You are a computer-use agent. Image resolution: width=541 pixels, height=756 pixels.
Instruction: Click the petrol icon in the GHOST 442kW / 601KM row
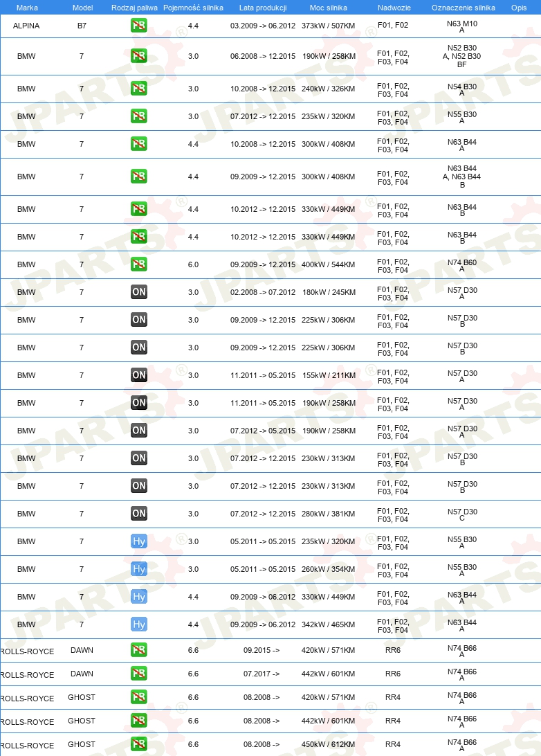[x=139, y=721]
